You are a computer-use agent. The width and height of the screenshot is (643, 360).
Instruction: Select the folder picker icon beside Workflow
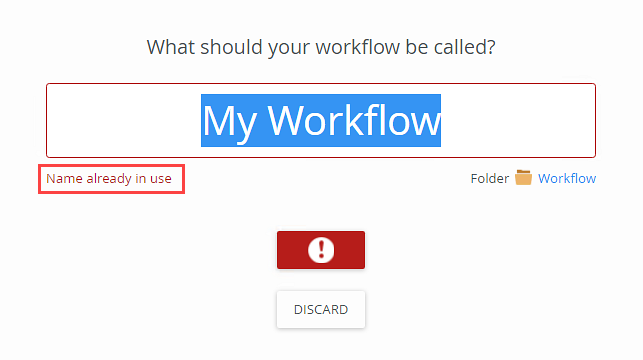pyautogui.click(x=523, y=178)
